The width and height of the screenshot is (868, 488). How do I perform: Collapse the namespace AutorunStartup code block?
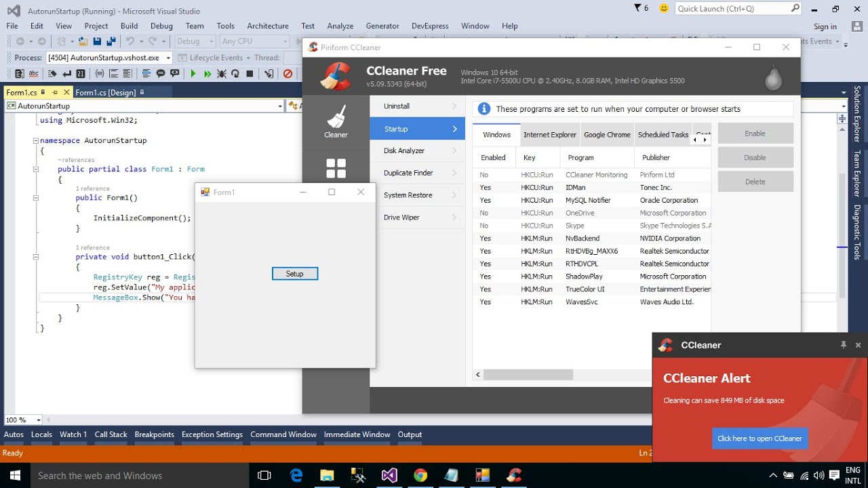pyautogui.click(x=35, y=141)
